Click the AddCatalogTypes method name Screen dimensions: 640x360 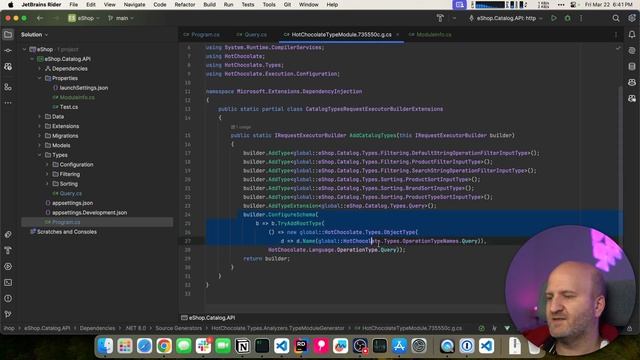(x=373, y=136)
